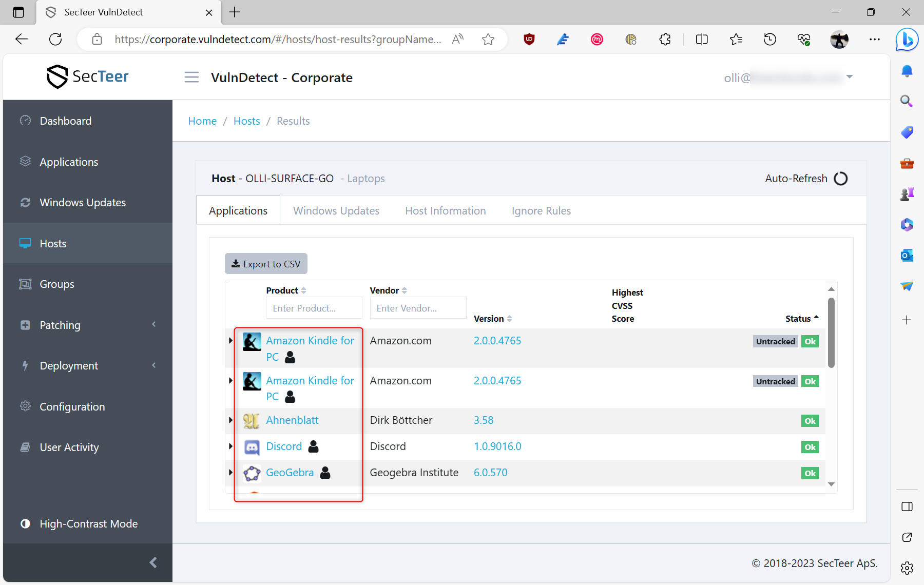Screen dimensions: 924x585
Task: Follow the Hosts breadcrumb link
Action: pos(246,121)
